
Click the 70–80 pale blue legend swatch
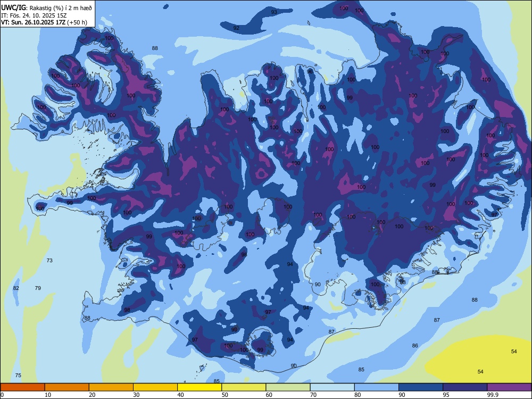[x=332, y=387]
